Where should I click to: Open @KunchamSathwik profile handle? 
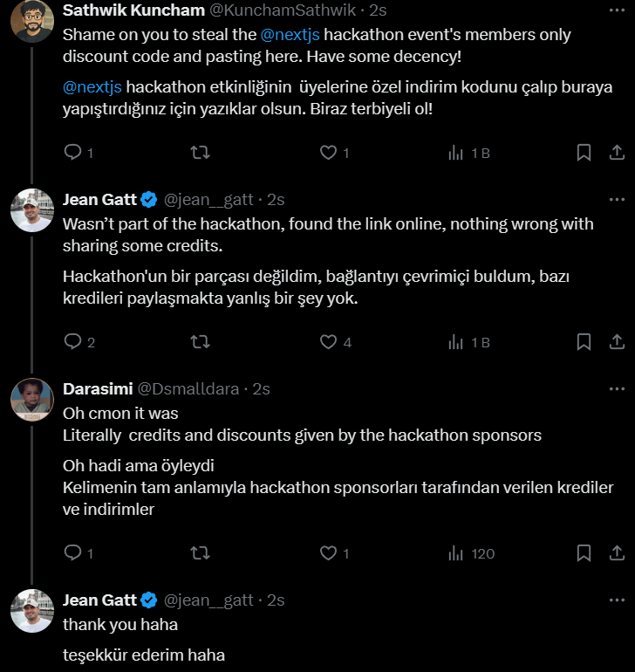(x=283, y=10)
